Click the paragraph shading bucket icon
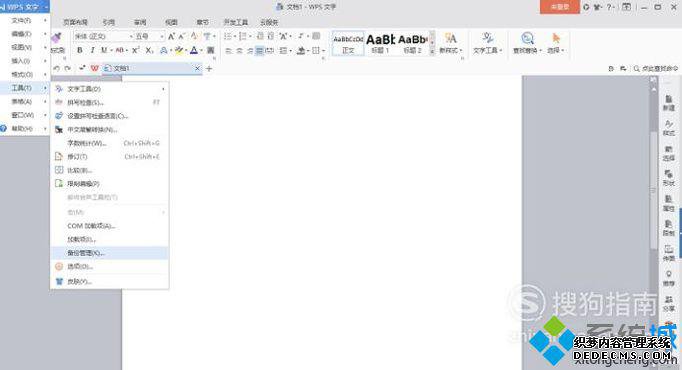Image resolution: width=682 pixels, height=370 pixels. 301,51
